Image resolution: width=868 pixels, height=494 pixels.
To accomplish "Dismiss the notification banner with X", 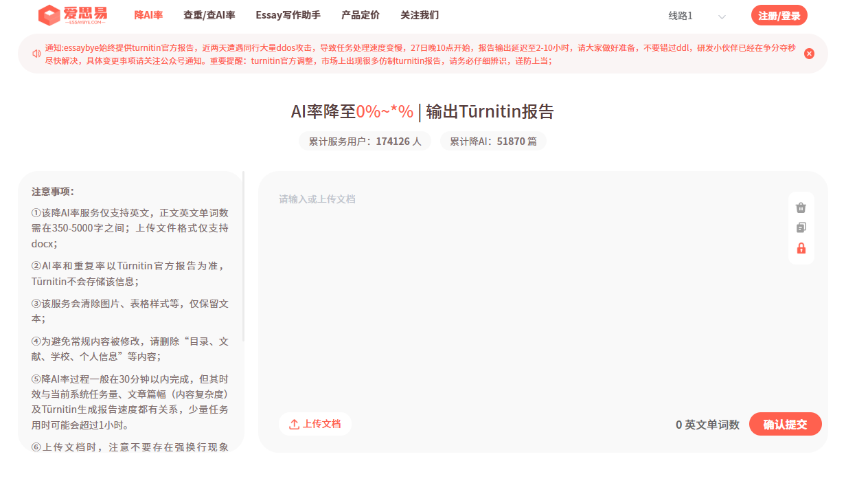I will point(809,54).
